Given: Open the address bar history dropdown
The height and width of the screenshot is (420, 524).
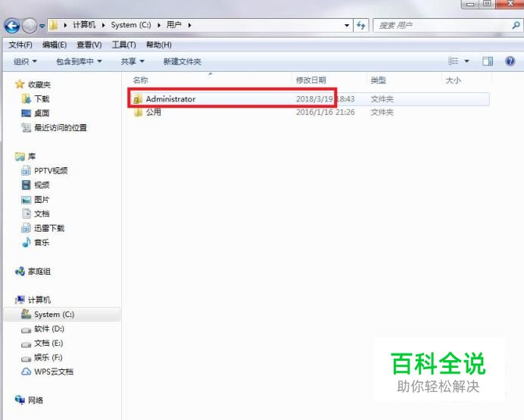Looking at the screenshot, I should (x=347, y=26).
